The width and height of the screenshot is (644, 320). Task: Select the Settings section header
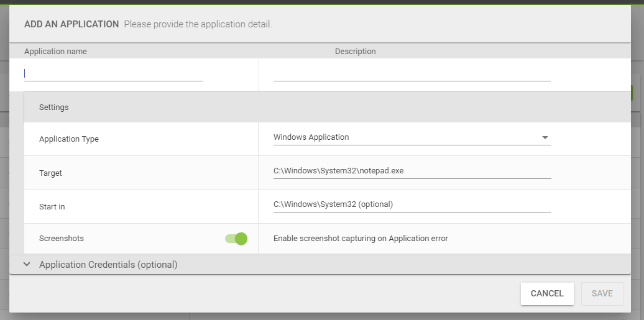pyautogui.click(x=328, y=107)
